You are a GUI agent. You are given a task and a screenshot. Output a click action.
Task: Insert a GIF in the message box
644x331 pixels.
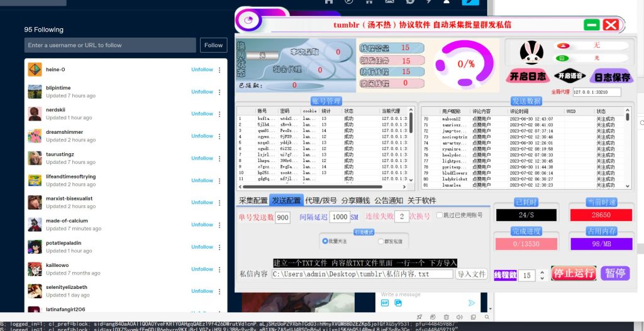pos(385,303)
